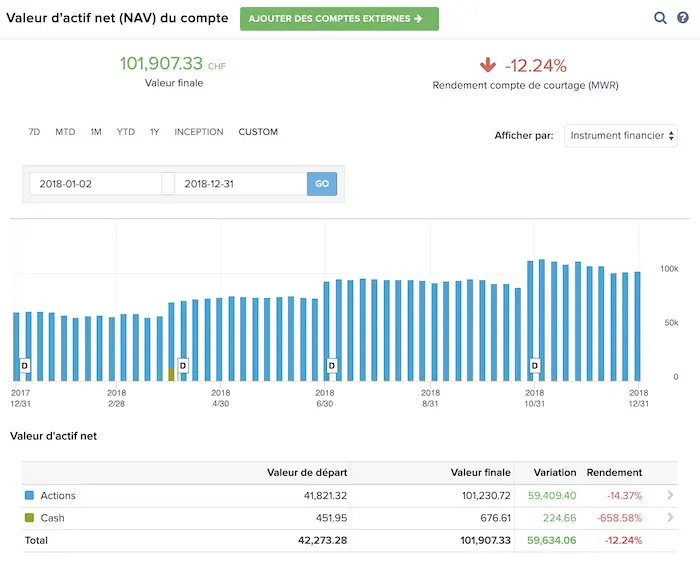Click the end date field 2018-12-31

pyautogui.click(x=241, y=184)
